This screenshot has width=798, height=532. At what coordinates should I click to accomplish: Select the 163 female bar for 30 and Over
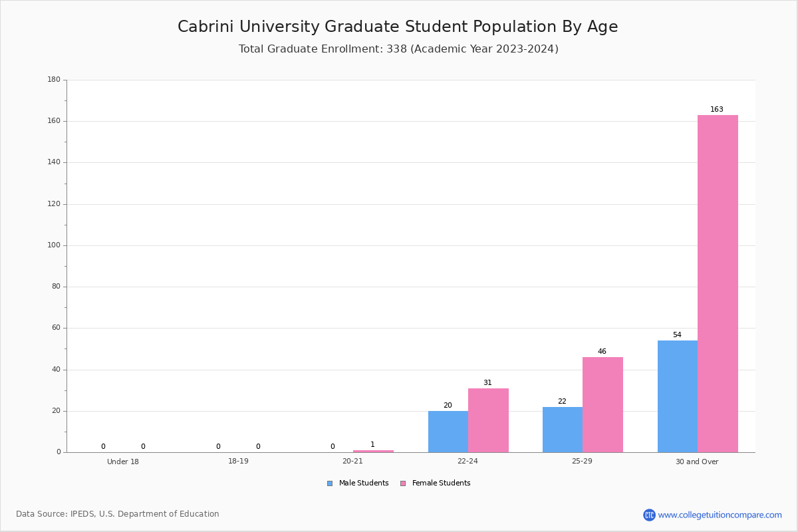coord(718,283)
